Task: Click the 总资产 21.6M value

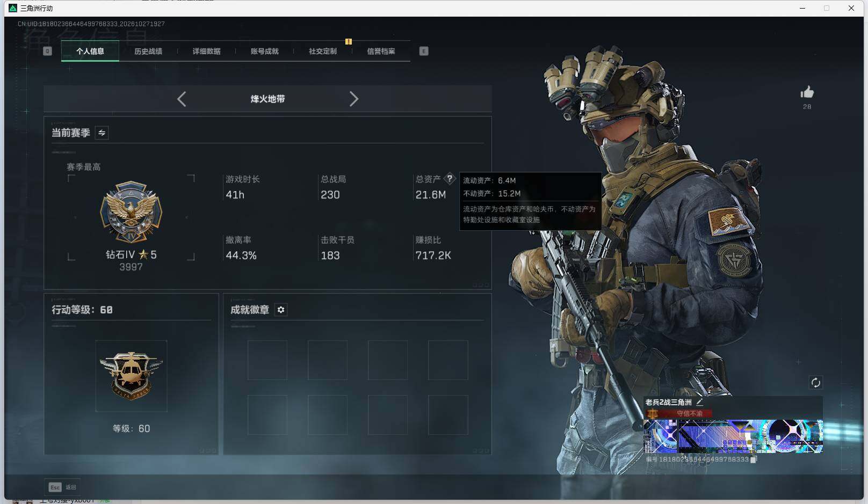Action: tap(430, 195)
